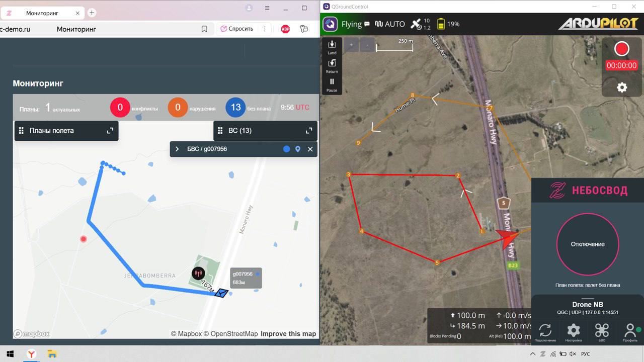Screen dimensions: 644x362
Task: Select waypoint 3 on the mission map
Action: tap(348, 174)
